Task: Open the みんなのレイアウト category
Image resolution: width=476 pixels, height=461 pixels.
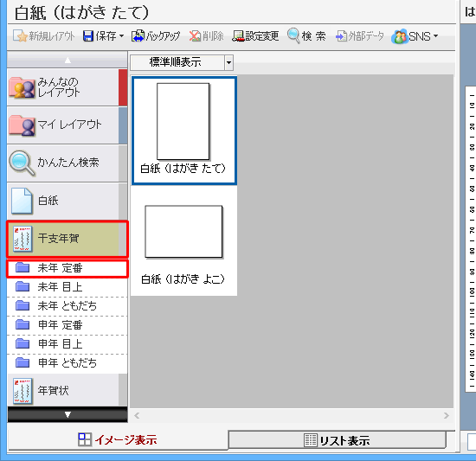Action: pos(68,87)
